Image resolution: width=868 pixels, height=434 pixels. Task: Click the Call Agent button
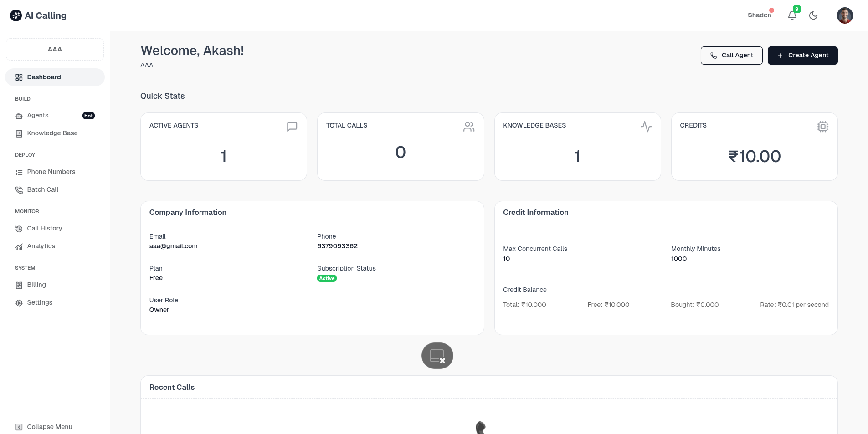tap(731, 56)
